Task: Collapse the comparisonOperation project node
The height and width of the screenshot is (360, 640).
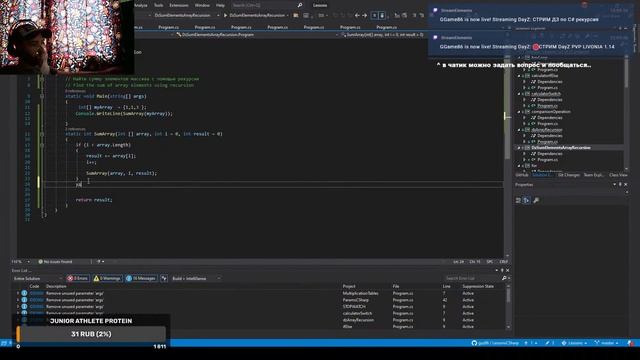Action: click(x=519, y=112)
